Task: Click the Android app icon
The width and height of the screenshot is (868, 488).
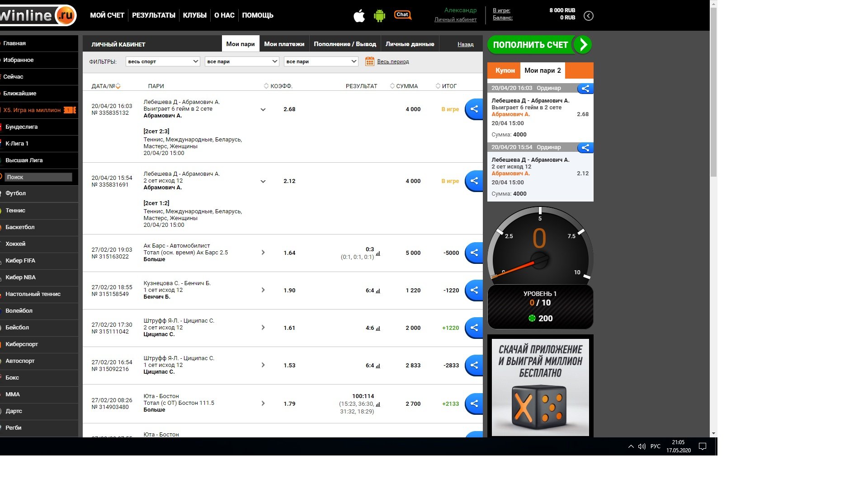Action: pyautogui.click(x=379, y=16)
